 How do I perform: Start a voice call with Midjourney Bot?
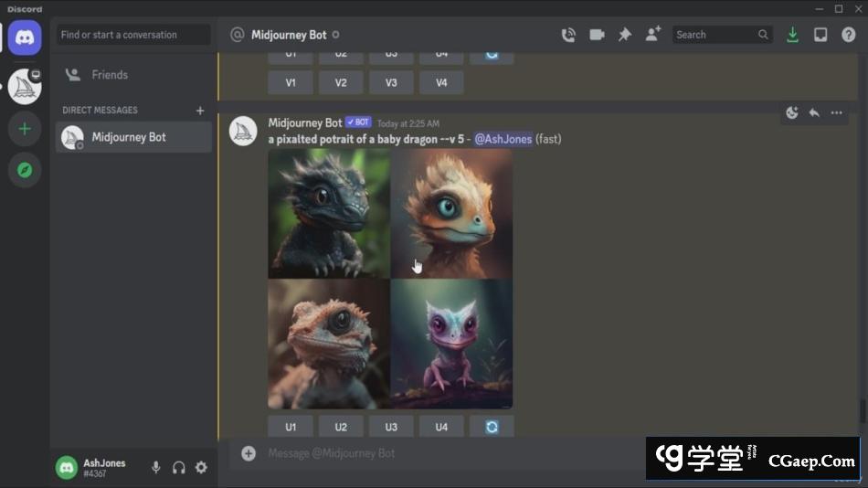tap(568, 35)
